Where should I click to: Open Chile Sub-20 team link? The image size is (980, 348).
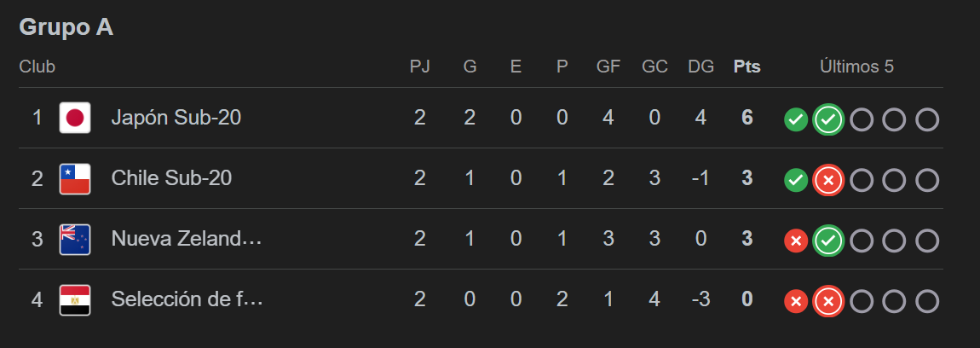coord(171,178)
